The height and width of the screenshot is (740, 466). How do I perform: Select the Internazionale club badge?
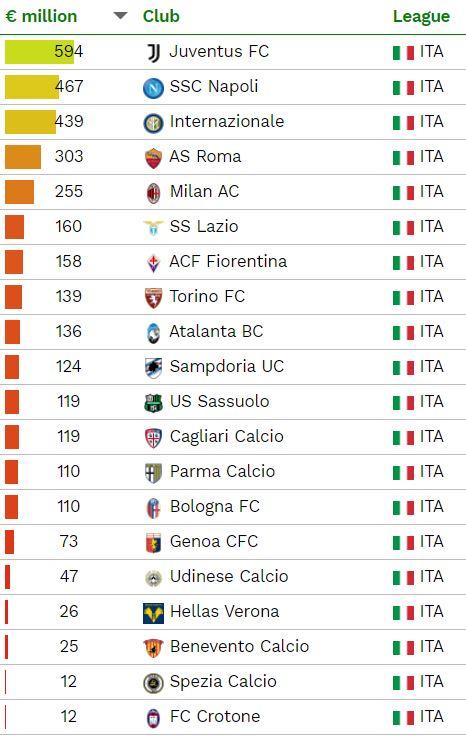click(x=153, y=123)
